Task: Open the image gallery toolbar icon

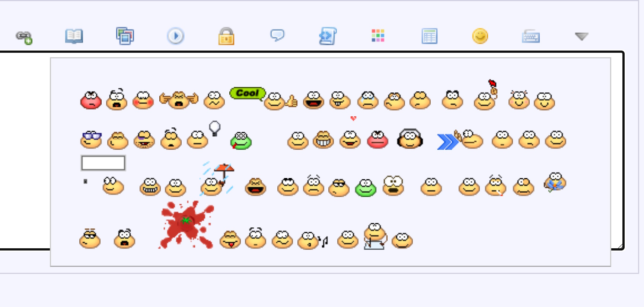Action: (125, 36)
